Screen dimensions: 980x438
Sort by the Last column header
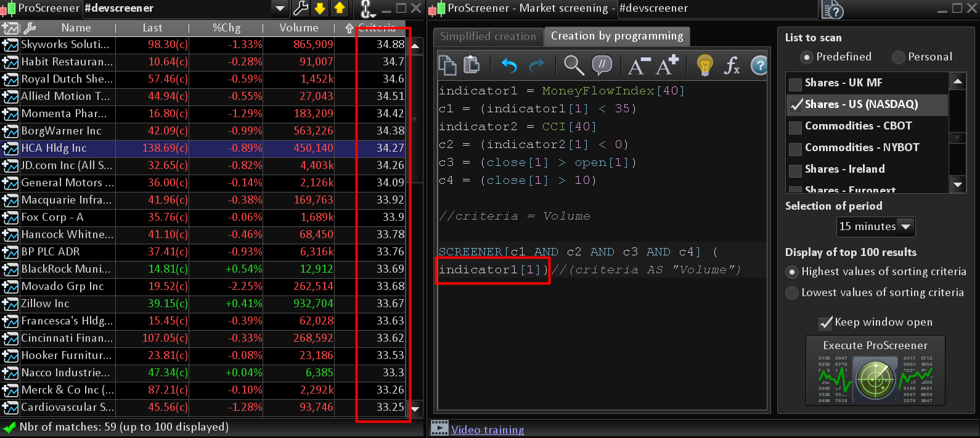click(153, 28)
